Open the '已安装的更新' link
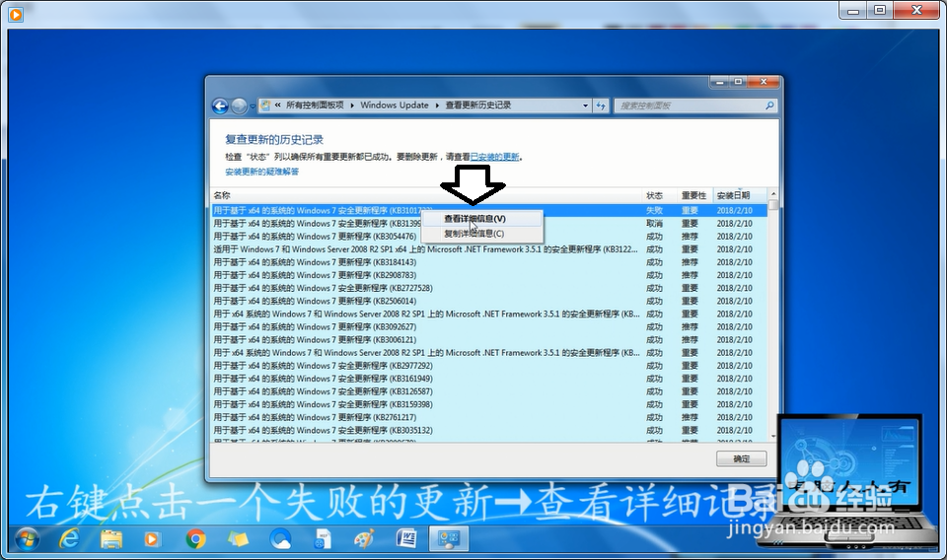Screen dimensions: 947x560 (494, 157)
